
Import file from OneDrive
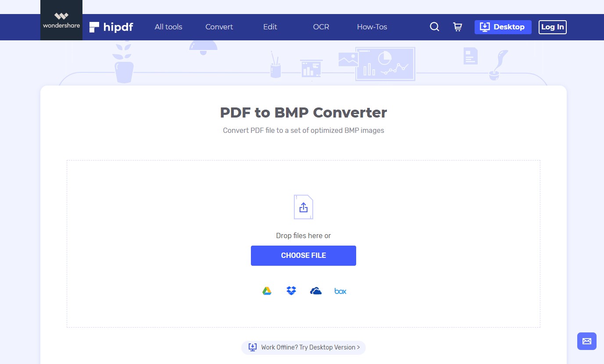click(x=316, y=291)
